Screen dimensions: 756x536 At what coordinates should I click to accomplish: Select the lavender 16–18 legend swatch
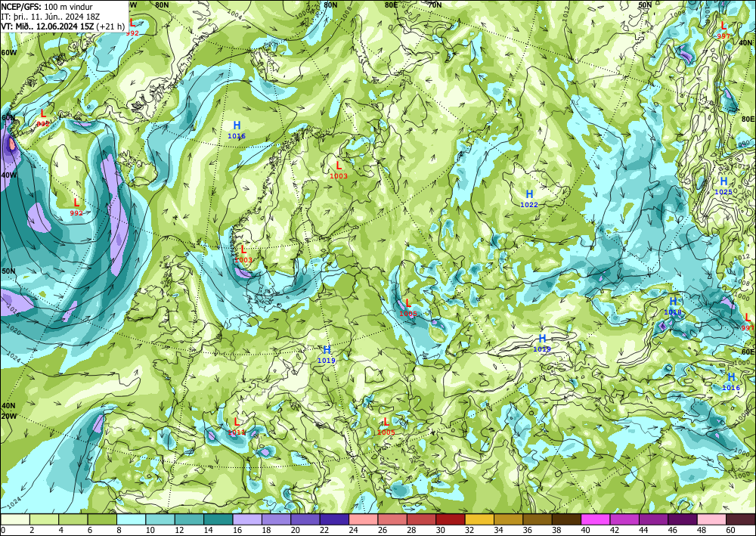pos(247,519)
